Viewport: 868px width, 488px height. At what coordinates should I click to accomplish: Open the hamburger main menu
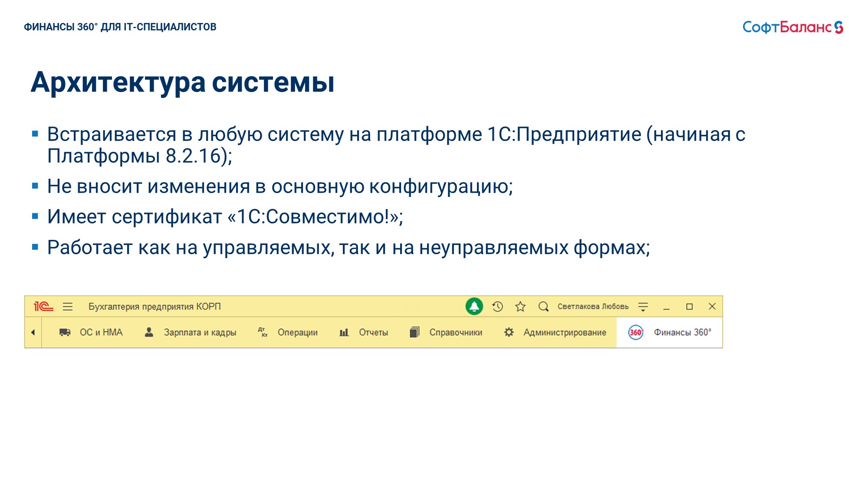click(x=68, y=307)
